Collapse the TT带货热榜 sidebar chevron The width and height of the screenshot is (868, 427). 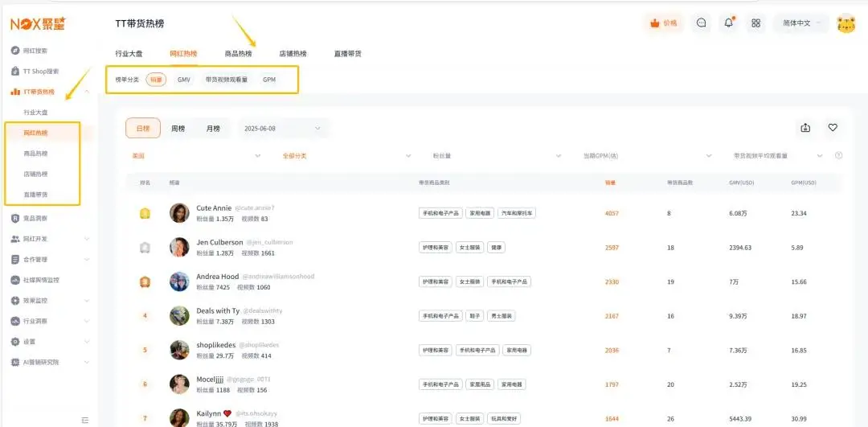(x=87, y=92)
